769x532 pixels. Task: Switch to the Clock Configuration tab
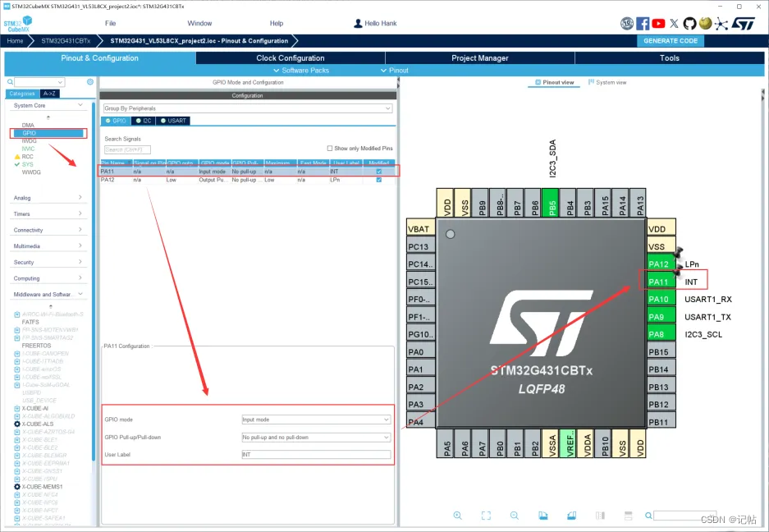(291, 58)
